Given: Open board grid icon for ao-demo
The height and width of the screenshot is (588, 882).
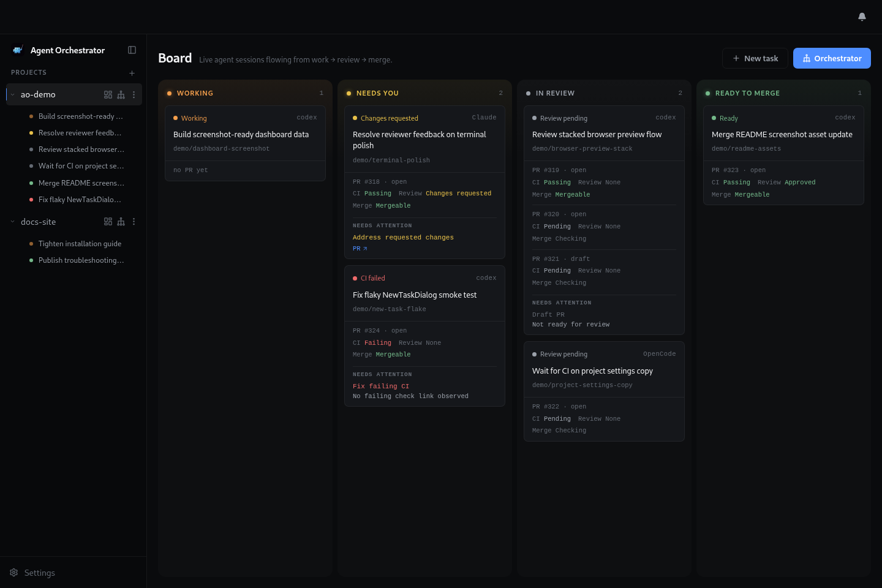Looking at the screenshot, I should [108, 94].
